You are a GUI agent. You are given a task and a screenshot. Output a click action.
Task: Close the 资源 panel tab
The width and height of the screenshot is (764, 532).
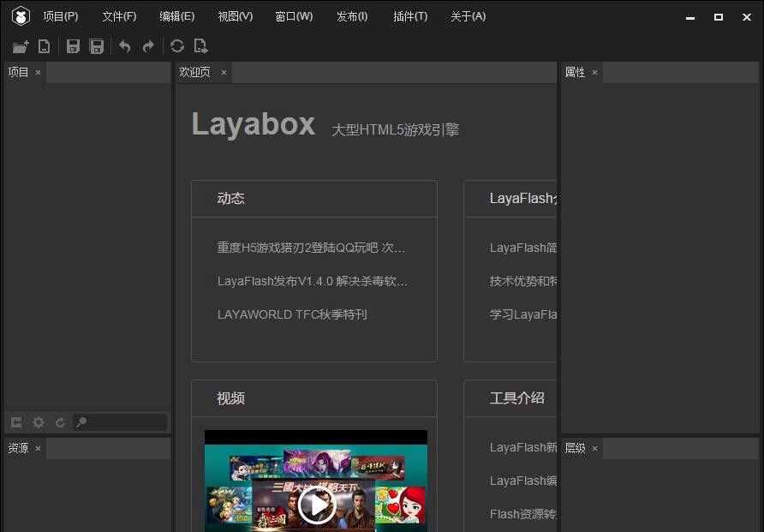pyautogui.click(x=38, y=448)
